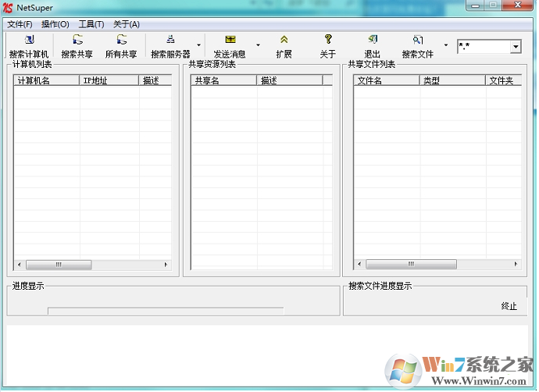Click 描述 header in 计算机列表
Screen dimensions: 539x392
(x=155, y=80)
